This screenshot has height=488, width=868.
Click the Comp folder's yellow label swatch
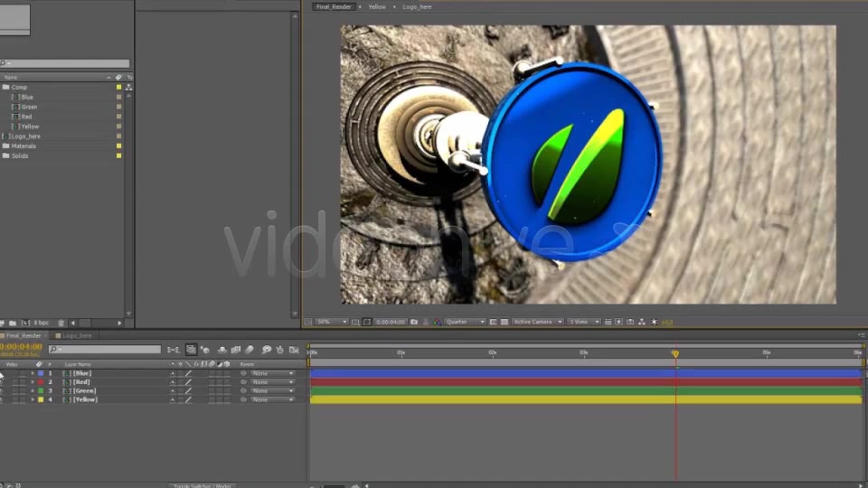[x=118, y=88]
